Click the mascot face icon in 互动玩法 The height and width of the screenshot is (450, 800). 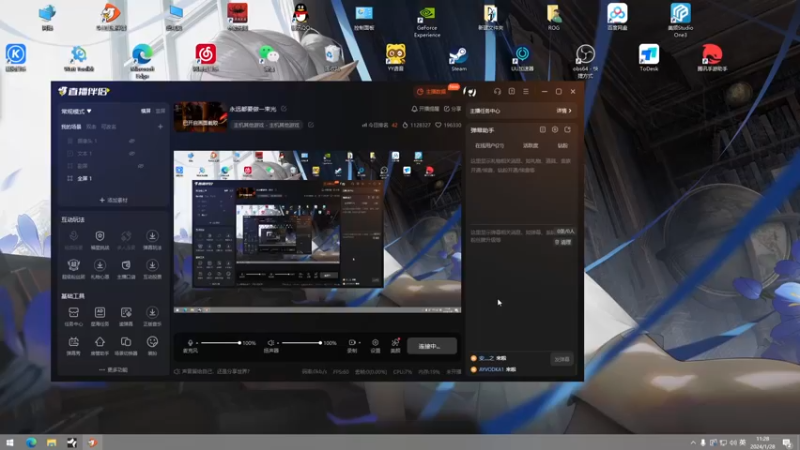[73, 265]
